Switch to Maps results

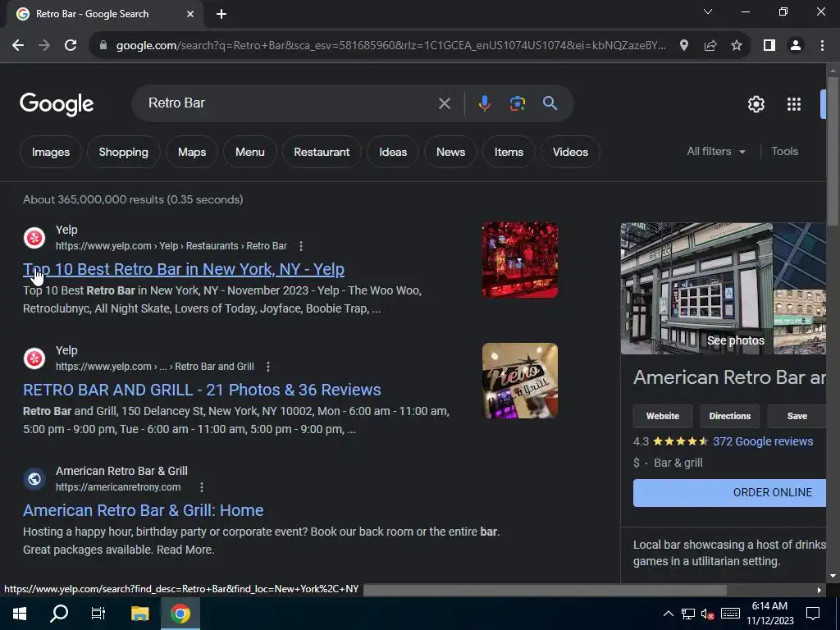coord(192,152)
